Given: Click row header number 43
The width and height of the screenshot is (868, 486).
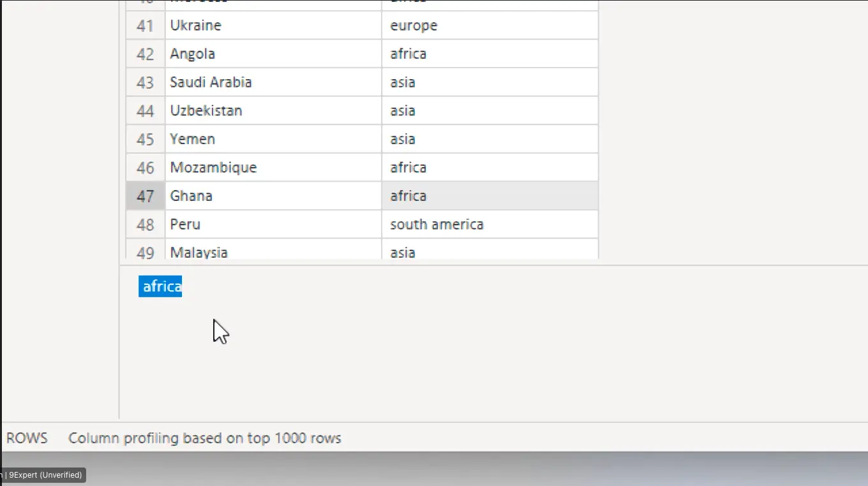Looking at the screenshot, I should (x=146, y=82).
